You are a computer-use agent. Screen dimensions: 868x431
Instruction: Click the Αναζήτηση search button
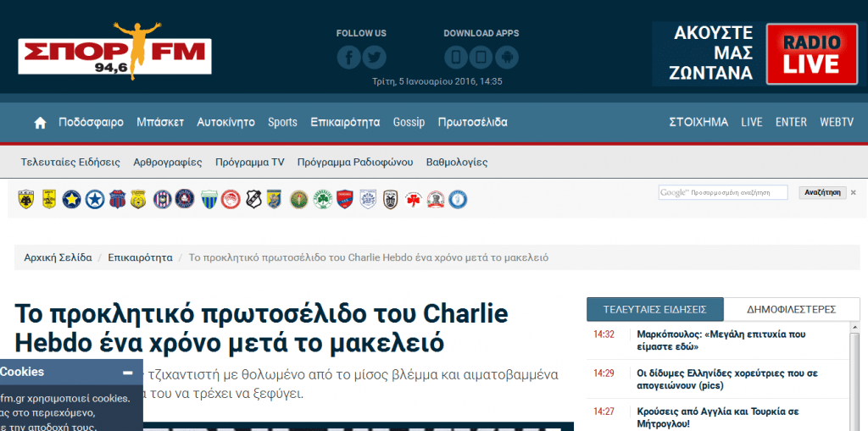[822, 192]
